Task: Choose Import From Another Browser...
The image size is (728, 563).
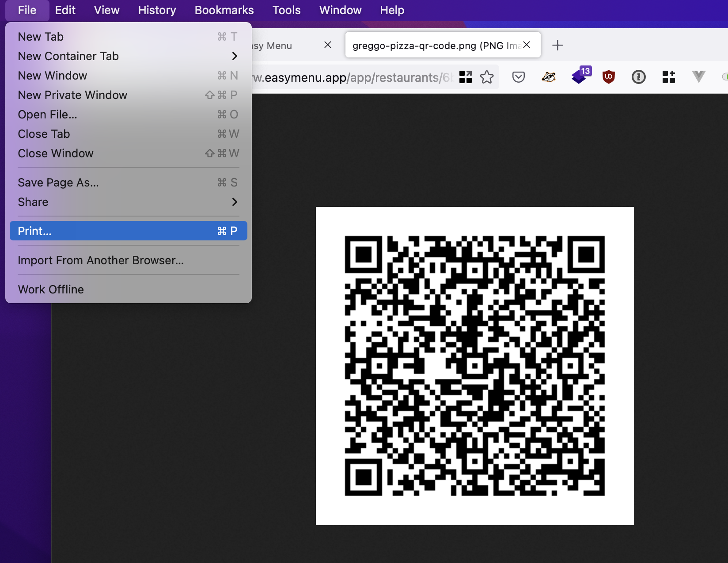Action: tap(129, 260)
